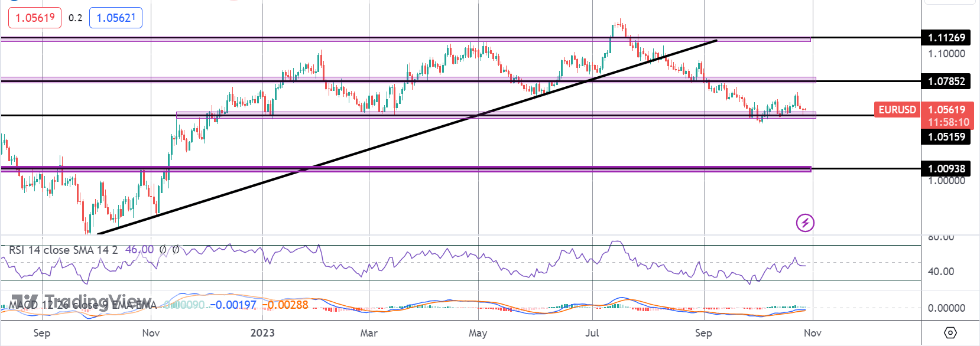The height and width of the screenshot is (346, 980).
Task: Click the May label on time axis
Action: coord(478,333)
